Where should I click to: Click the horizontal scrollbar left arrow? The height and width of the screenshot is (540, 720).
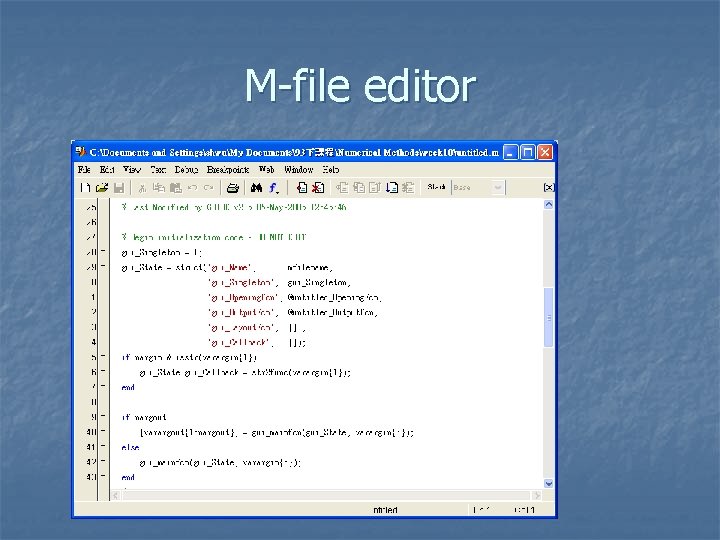[x=116, y=495]
